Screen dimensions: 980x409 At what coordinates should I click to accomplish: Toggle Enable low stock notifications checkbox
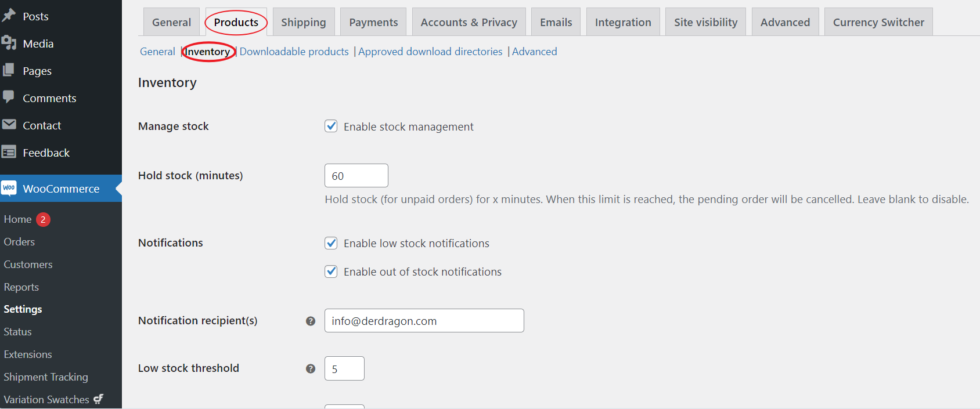331,243
